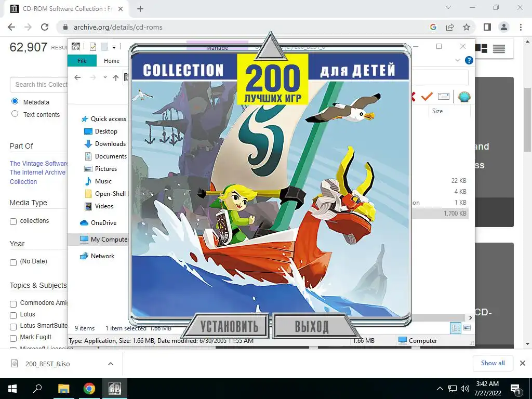Reload the archive.org page
The width and height of the screenshot is (532, 399).
[x=45, y=27]
